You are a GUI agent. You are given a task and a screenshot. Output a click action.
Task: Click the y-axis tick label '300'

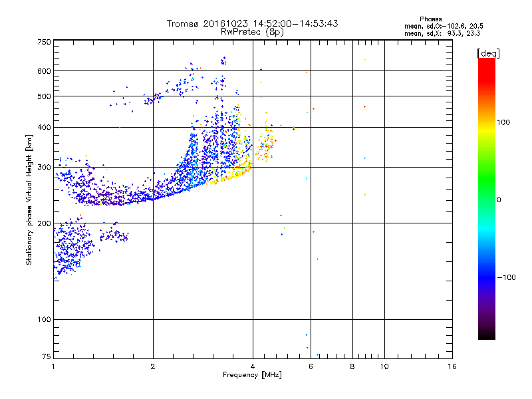click(x=44, y=168)
